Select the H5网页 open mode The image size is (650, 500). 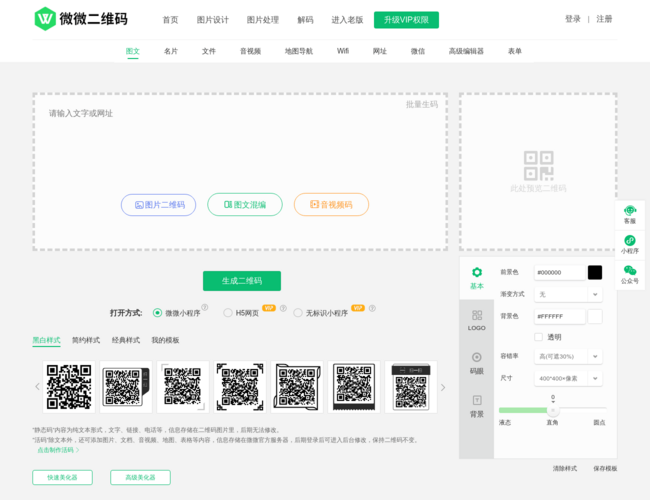(228, 313)
